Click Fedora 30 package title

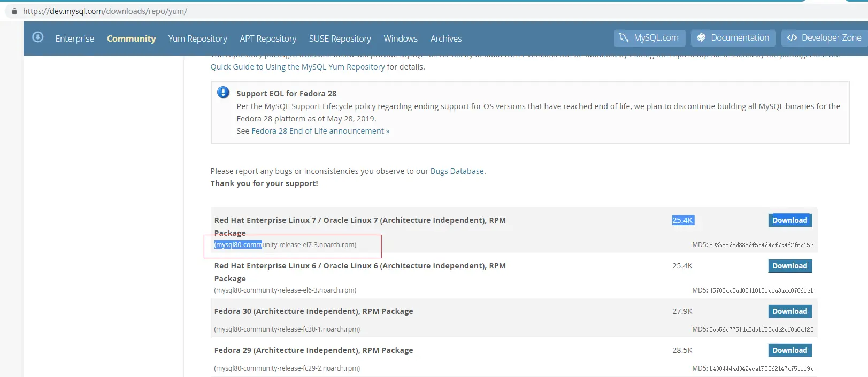point(313,311)
